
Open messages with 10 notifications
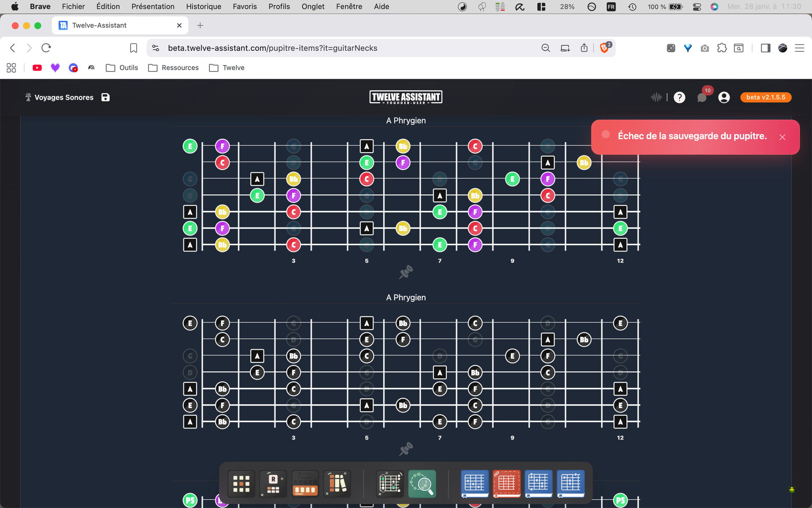tap(702, 97)
